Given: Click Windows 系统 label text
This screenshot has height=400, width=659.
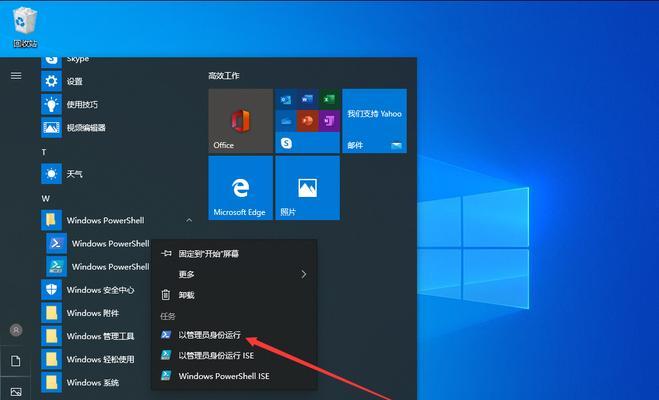Looking at the screenshot, I should [92, 383].
